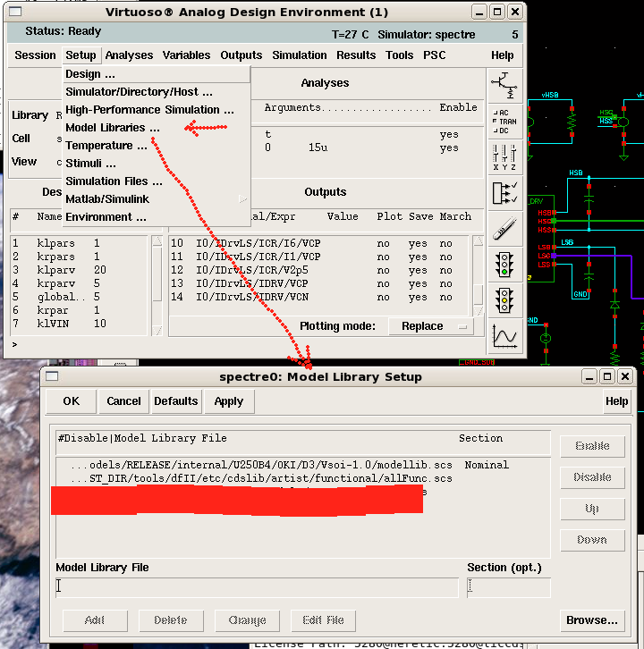Click the Disable button
The image size is (644, 649).
[x=592, y=477]
